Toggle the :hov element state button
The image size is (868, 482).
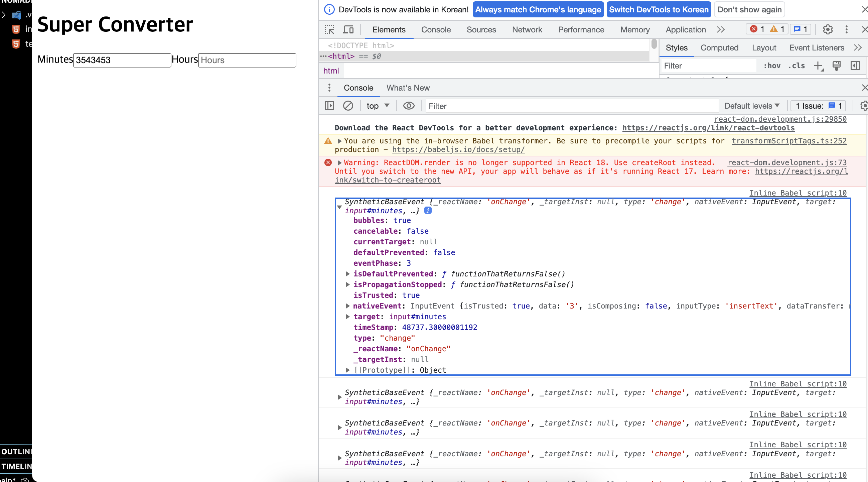point(772,66)
